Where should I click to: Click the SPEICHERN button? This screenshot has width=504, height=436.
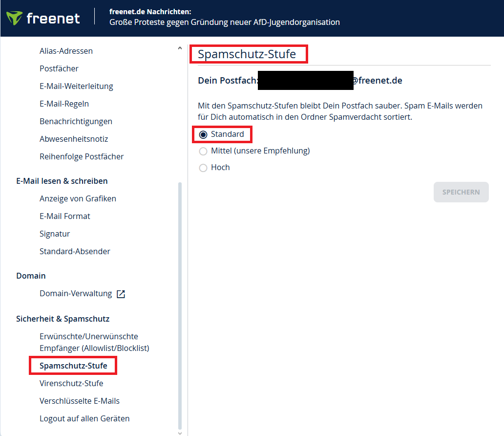(x=461, y=192)
